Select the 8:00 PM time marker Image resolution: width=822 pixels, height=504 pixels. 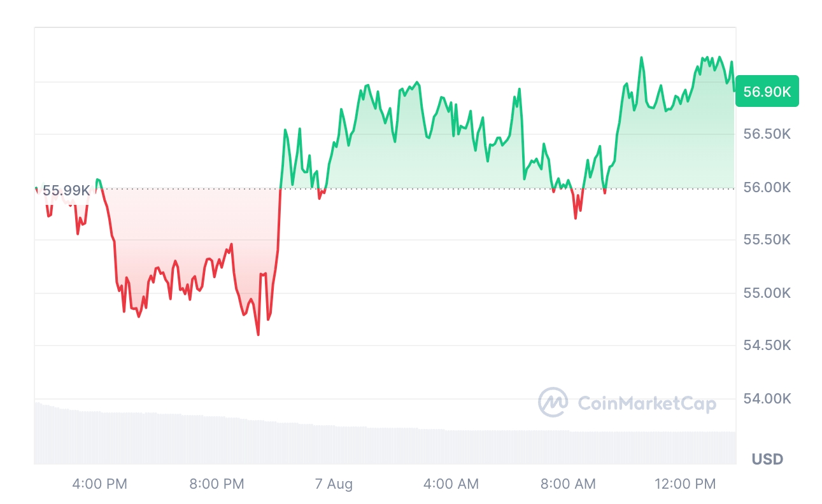[x=217, y=484]
